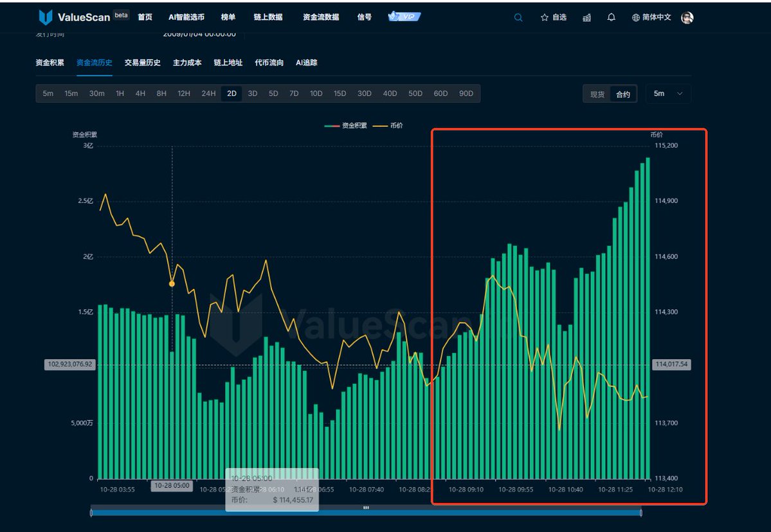Image resolution: width=771 pixels, height=532 pixels.
Task: Open the bar chart rankings icon
Action: [586, 17]
